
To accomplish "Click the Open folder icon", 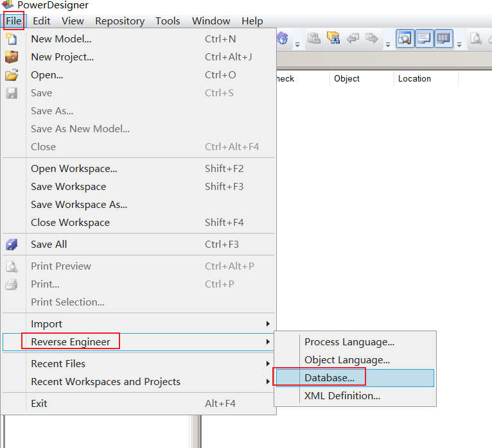I will [12, 75].
